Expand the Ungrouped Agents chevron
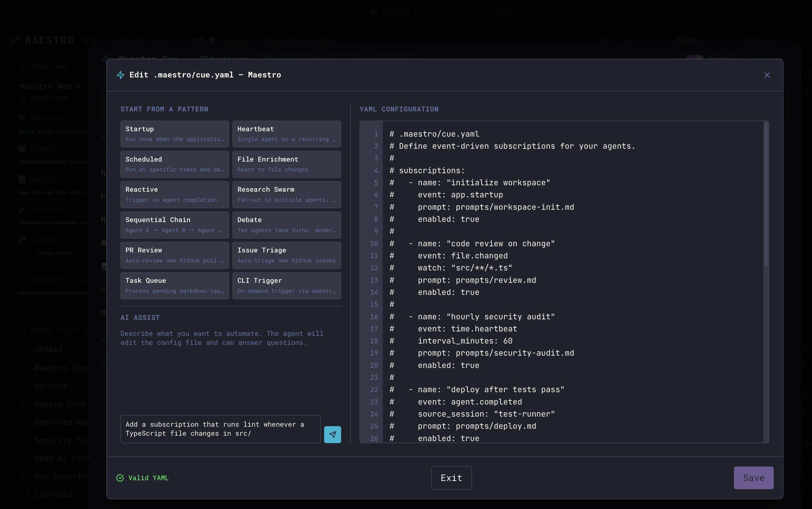This screenshot has height=509, width=812. (x=10, y=280)
